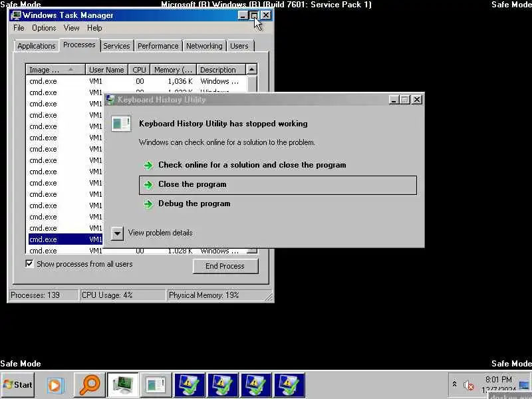Click the third blue warning monitor taskbar icon
This screenshot has width=532, height=399.
(256, 385)
